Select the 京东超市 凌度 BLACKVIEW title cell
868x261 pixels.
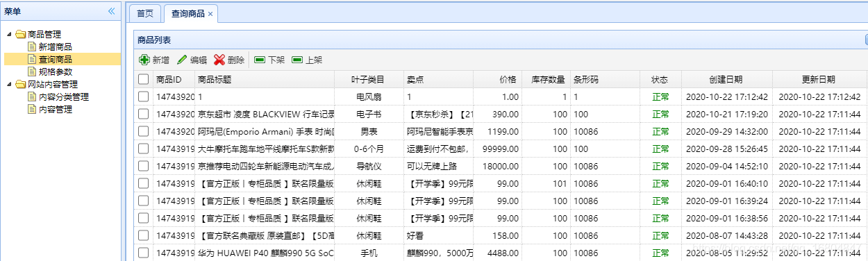(x=265, y=115)
